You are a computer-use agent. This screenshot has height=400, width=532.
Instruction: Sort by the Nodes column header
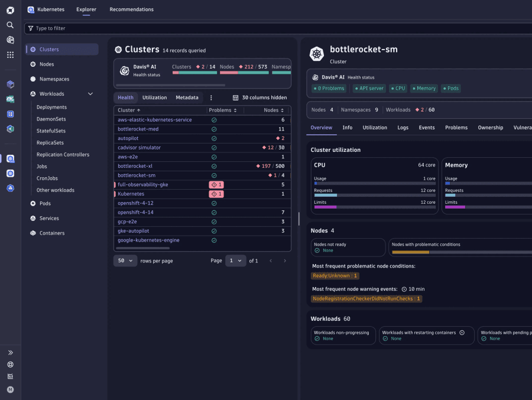point(274,110)
